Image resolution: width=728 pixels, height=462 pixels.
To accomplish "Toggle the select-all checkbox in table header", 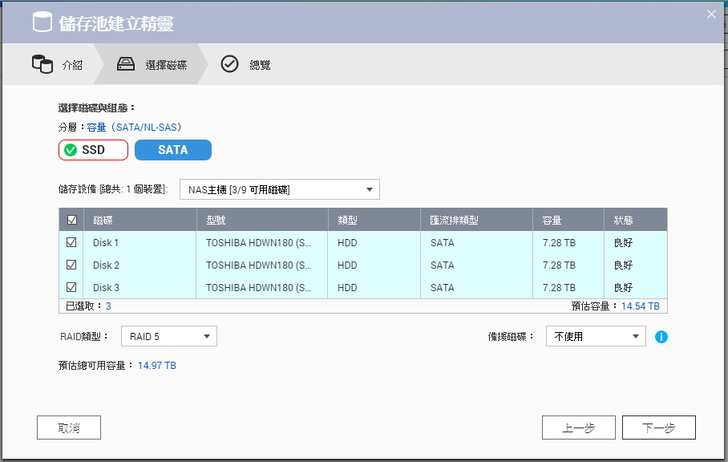I will (71, 220).
